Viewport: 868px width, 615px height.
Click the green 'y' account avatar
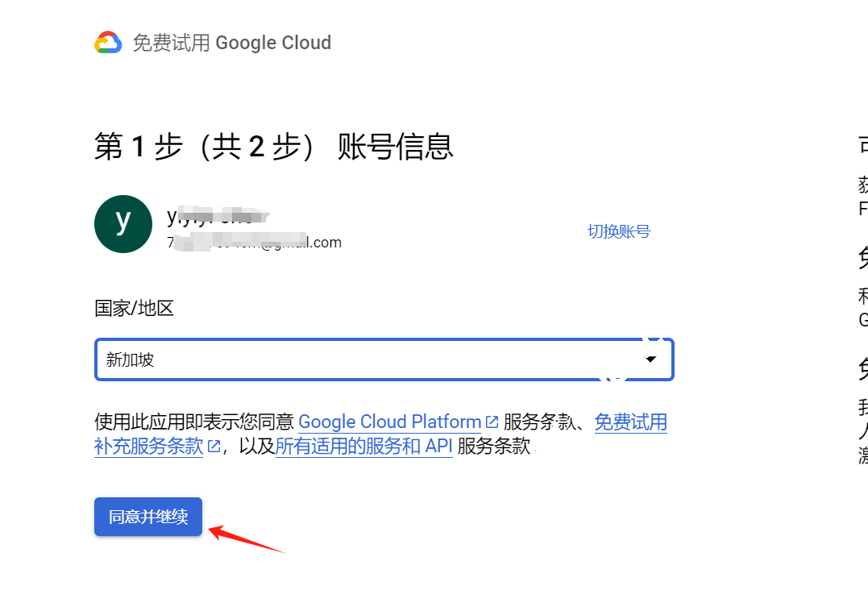pos(123,223)
